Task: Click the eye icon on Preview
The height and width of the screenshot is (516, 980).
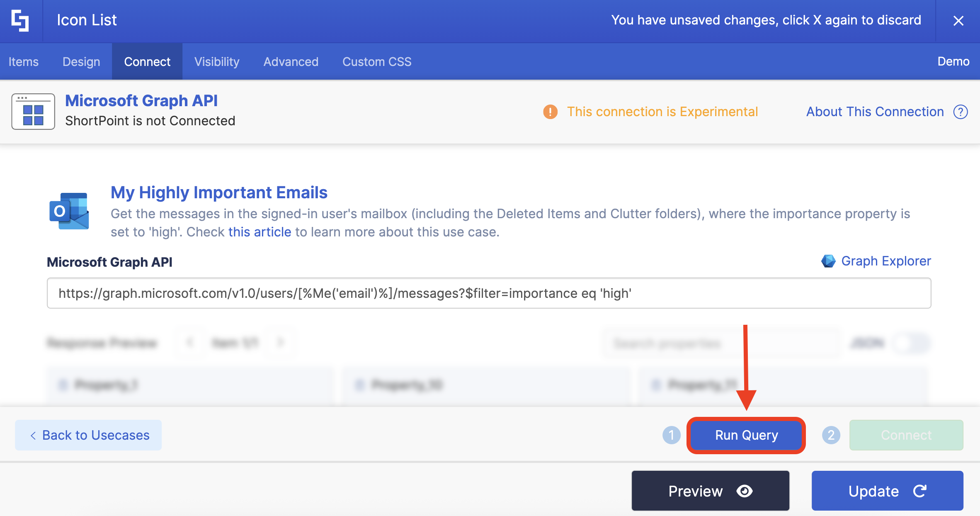Action: point(745,491)
